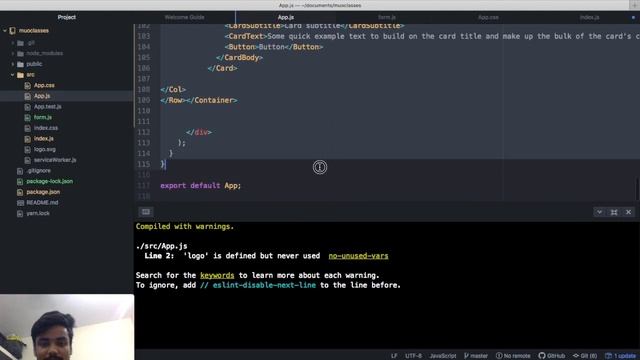
Task: Open App.test.js in the file tree
Action: (x=48, y=107)
